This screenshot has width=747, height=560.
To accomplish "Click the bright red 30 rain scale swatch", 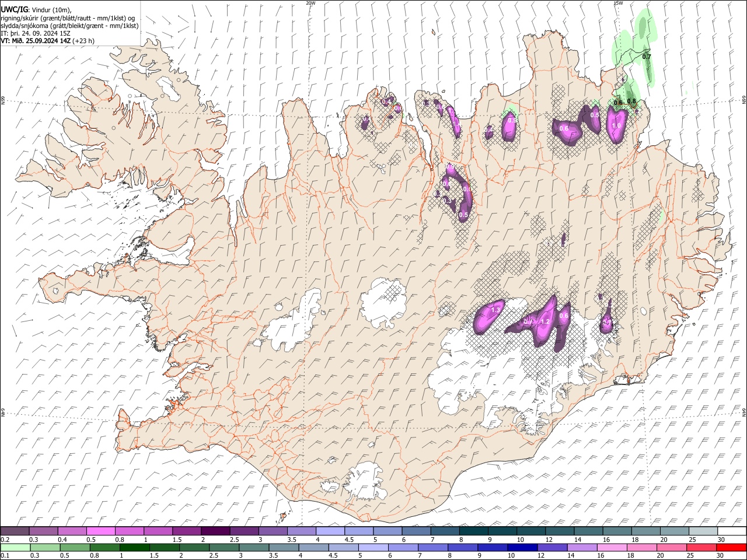I will point(731,547).
